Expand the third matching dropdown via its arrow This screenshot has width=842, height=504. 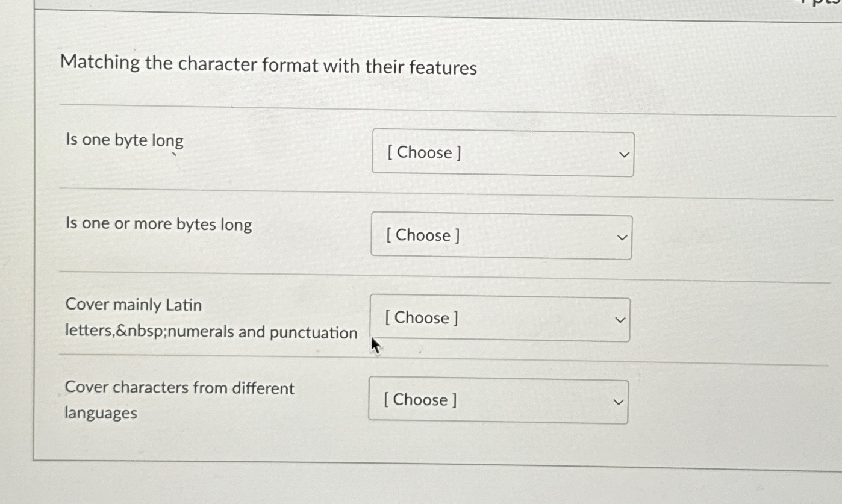[619, 320]
